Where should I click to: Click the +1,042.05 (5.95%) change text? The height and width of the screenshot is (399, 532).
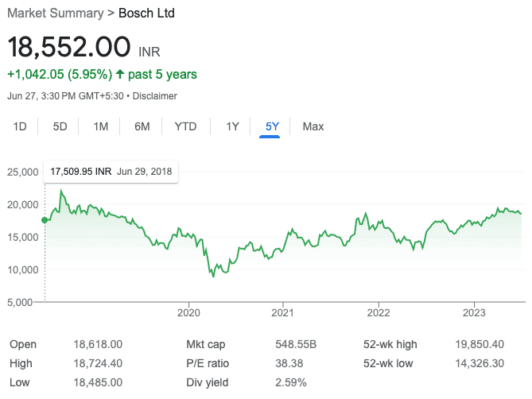click(60, 74)
